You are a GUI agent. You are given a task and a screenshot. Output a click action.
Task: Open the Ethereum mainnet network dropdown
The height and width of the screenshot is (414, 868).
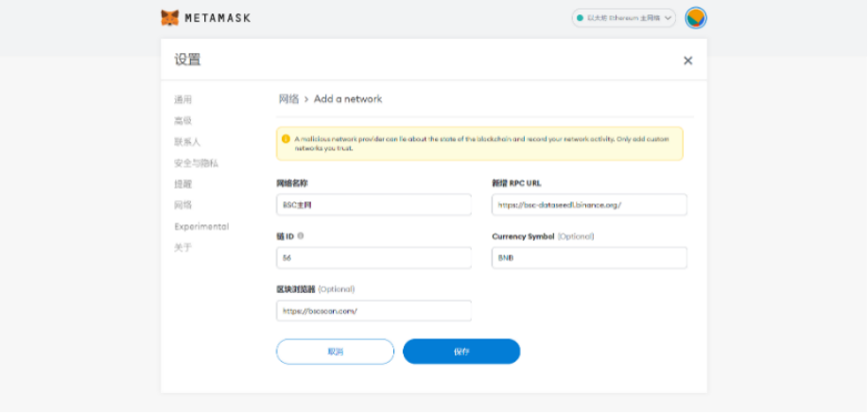coord(624,18)
